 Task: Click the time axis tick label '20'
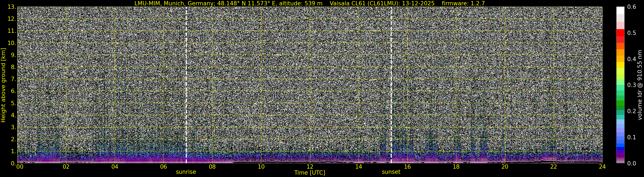click(505, 167)
